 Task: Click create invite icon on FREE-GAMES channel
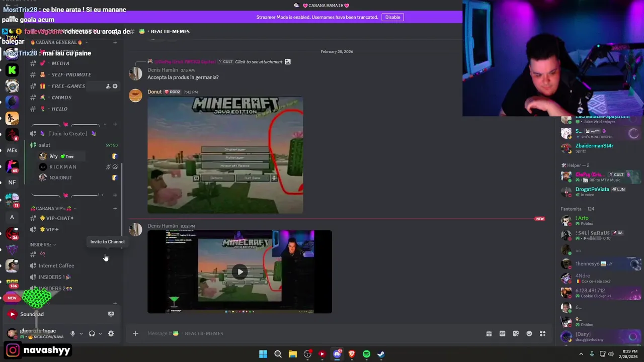pyautogui.click(x=108, y=86)
